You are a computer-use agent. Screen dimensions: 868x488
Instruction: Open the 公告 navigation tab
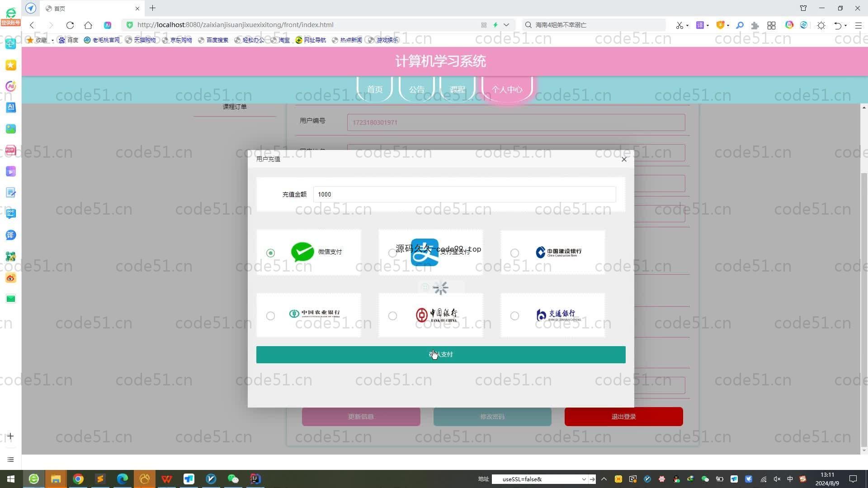coord(416,89)
